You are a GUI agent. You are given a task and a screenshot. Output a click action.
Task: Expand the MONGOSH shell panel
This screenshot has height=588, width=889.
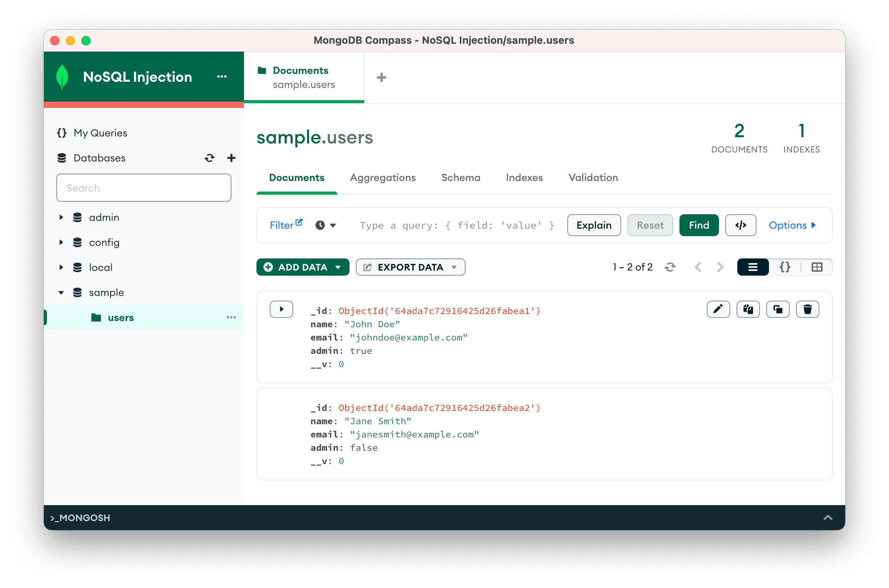tap(828, 518)
